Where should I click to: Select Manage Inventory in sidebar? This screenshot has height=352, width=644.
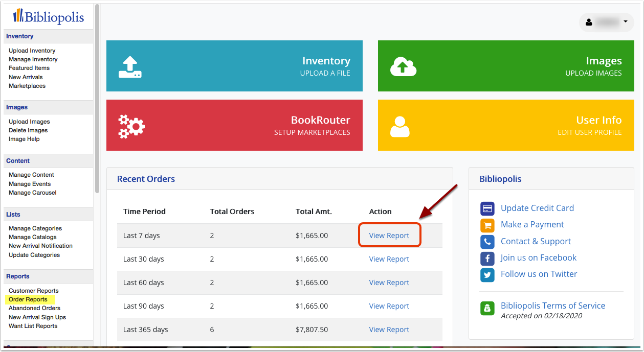[x=33, y=59]
